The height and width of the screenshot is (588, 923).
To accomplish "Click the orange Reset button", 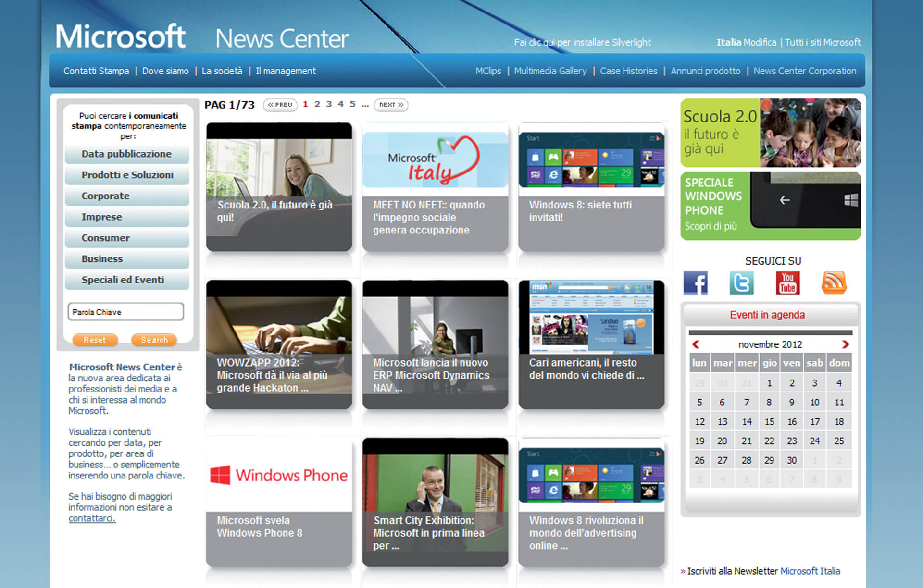I will (95, 340).
